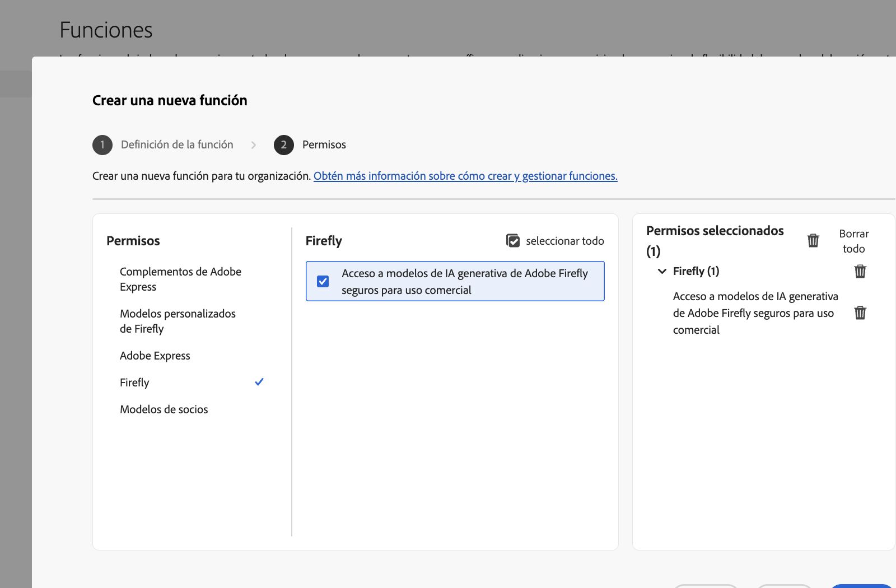The height and width of the screenshot is (588, 896).
Task: Click the checkmark next to Firefly
Action: 259,381
